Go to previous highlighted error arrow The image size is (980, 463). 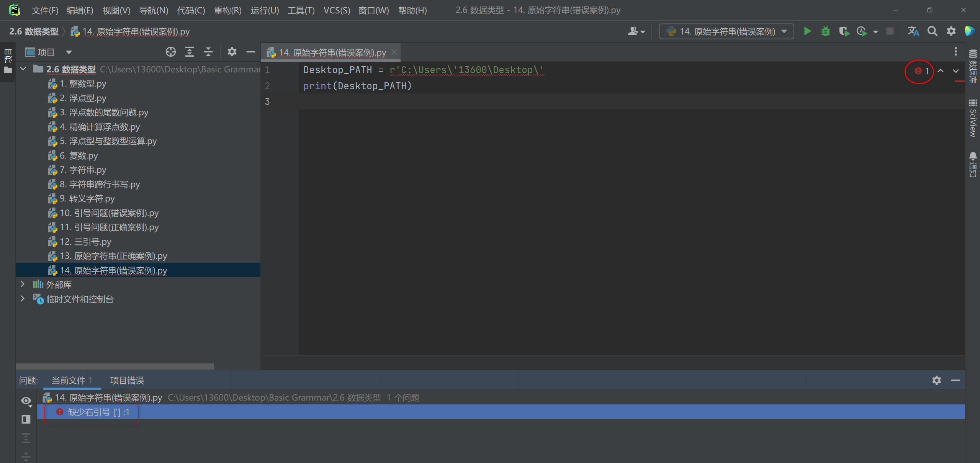point(941,71)
